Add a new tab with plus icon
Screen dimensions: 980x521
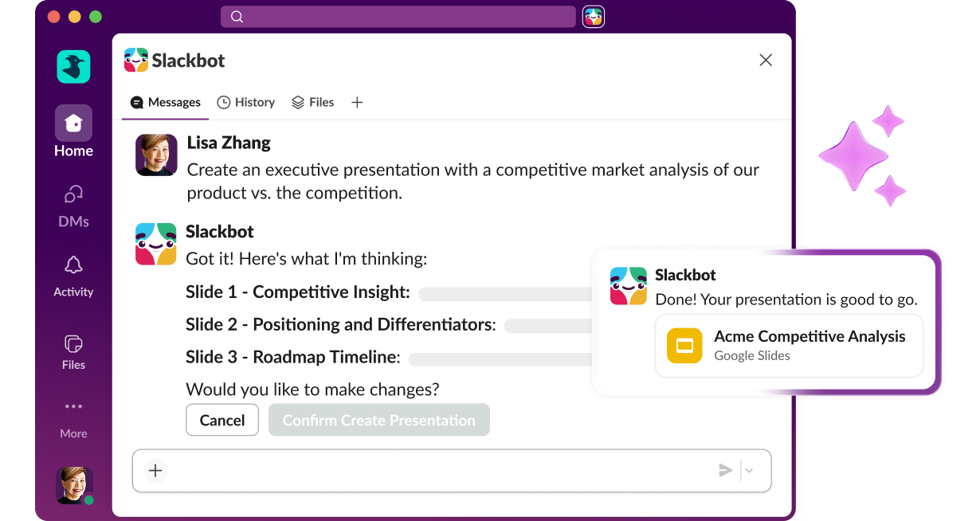pos(357,102)
